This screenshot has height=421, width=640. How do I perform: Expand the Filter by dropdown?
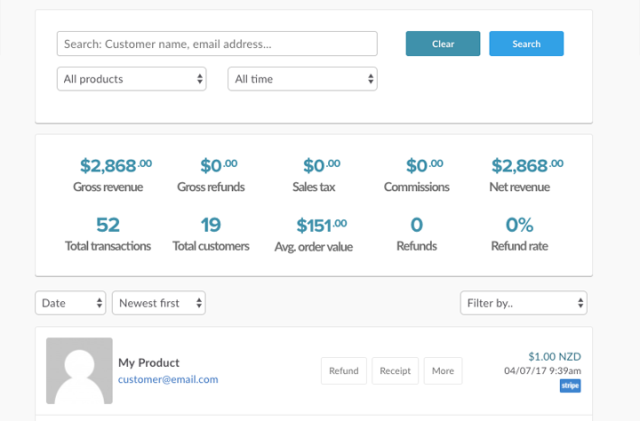(x=523, y=302)
